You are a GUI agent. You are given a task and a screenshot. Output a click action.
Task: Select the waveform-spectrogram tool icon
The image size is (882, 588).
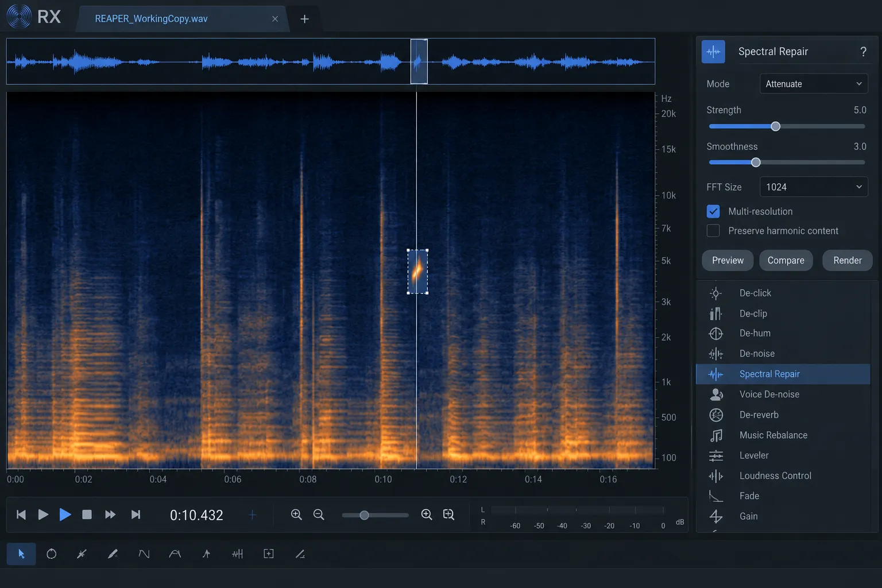(x=237, y=554)
